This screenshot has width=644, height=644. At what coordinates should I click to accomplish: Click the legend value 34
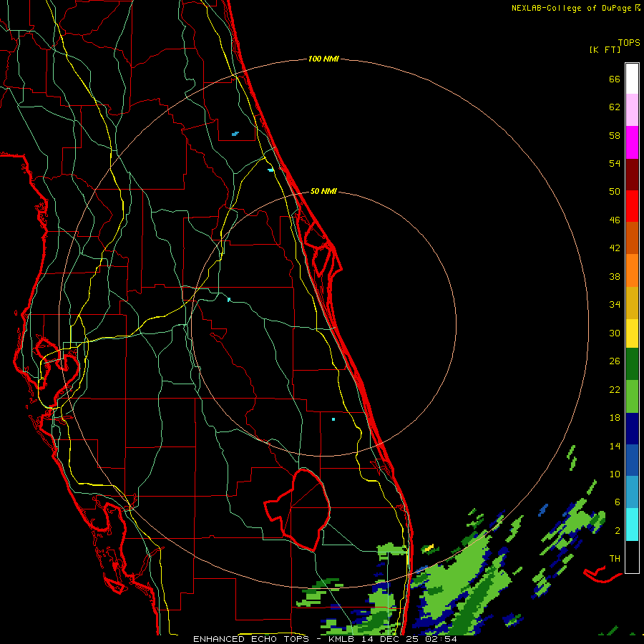(x=615, y=305)
